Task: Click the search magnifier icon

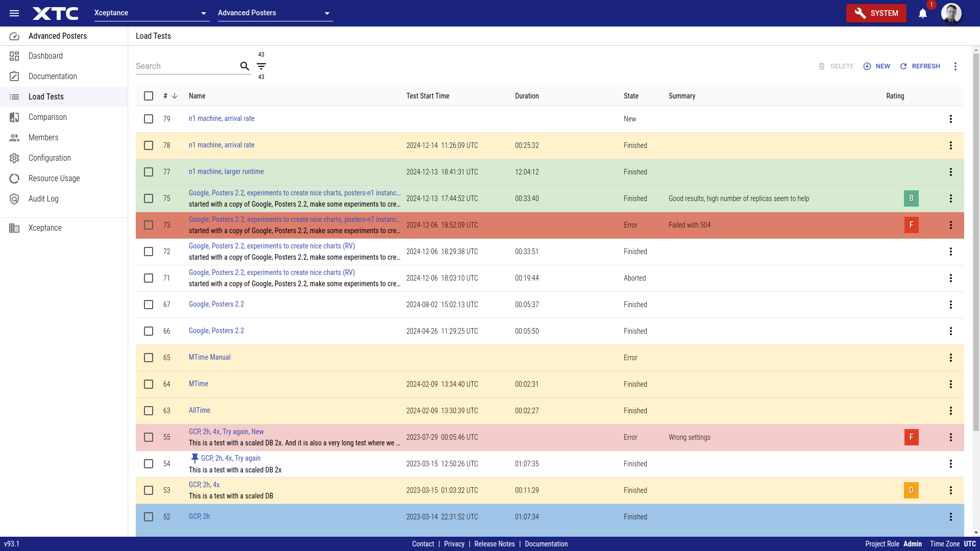Action: [244, 66]
